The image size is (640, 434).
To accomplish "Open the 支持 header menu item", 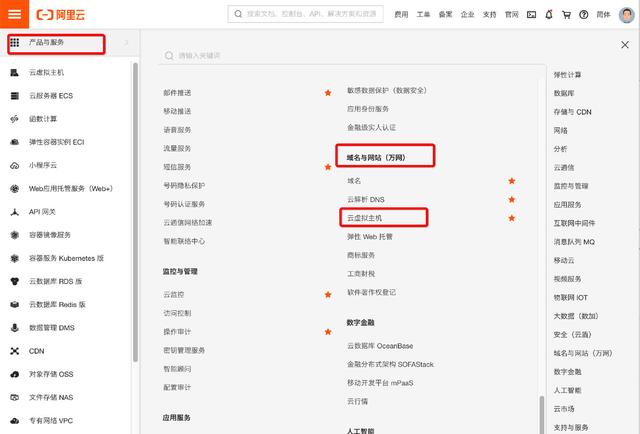I will [x=489, y=15].
